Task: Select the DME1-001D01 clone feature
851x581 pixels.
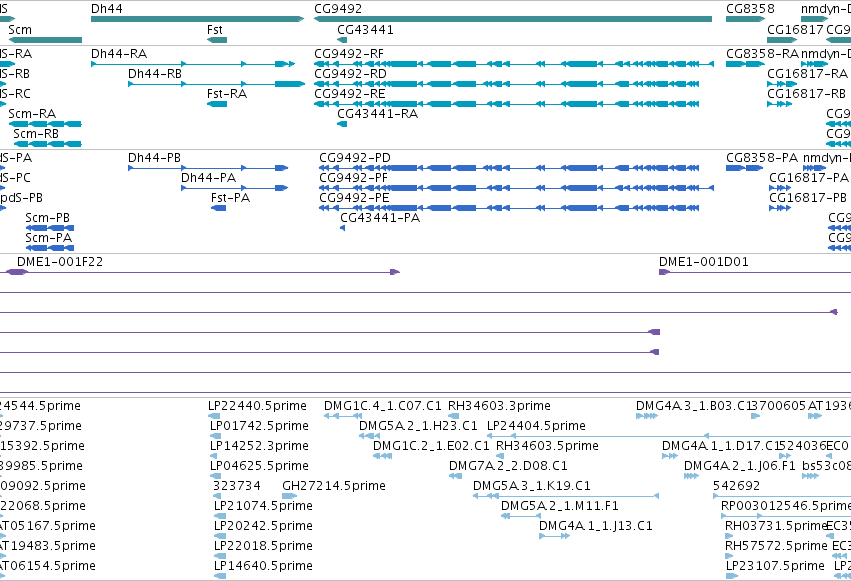Action: point(755,272)
